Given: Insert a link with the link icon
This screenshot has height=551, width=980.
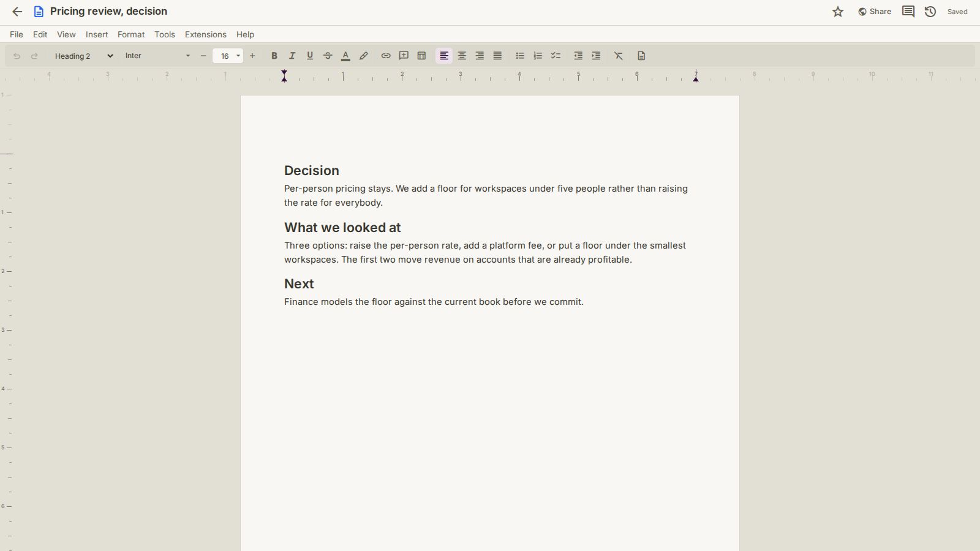Looking at the screenshot, I should [x=386, y=56].
